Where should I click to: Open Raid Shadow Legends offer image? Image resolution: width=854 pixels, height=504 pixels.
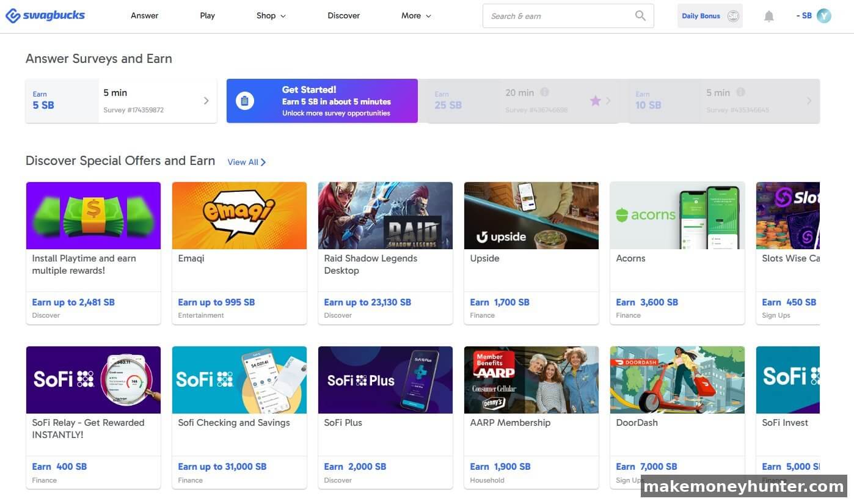pyautogui.click(x=385, y=216)
